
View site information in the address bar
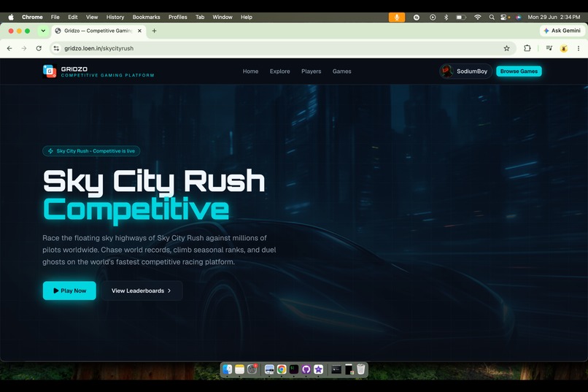[x=56, y=48]
